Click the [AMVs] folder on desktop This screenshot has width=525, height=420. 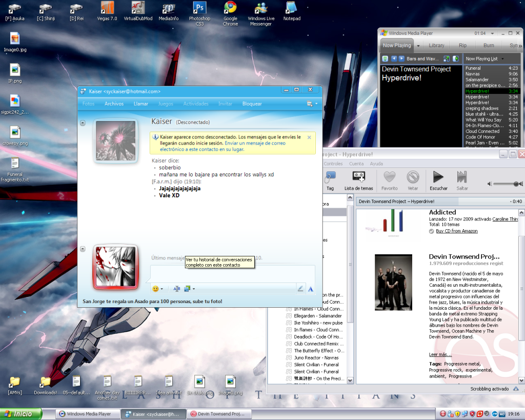[15, 386]
